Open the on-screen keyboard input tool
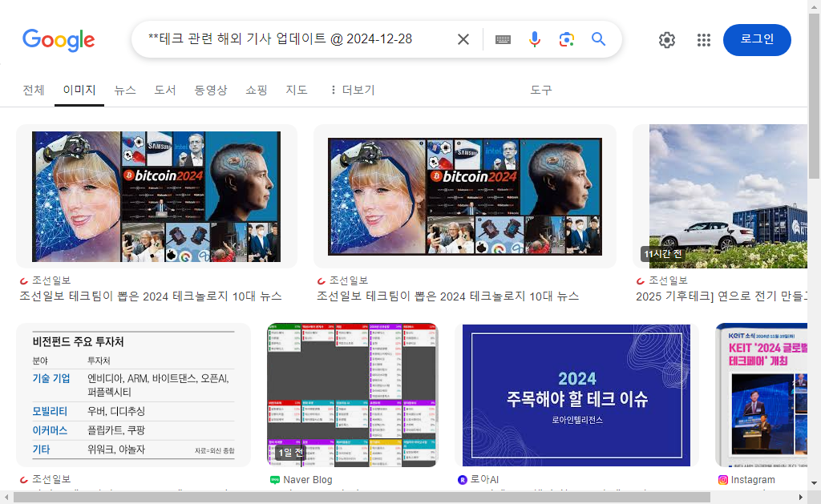Screen dimensions: 821x504 (503, 40)
